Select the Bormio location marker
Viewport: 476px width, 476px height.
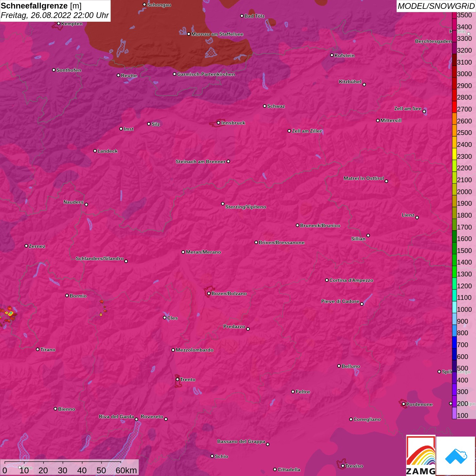67,295
